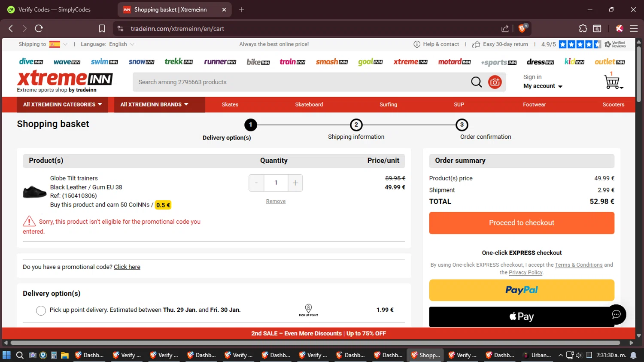Open SUP category

(459, 104)
